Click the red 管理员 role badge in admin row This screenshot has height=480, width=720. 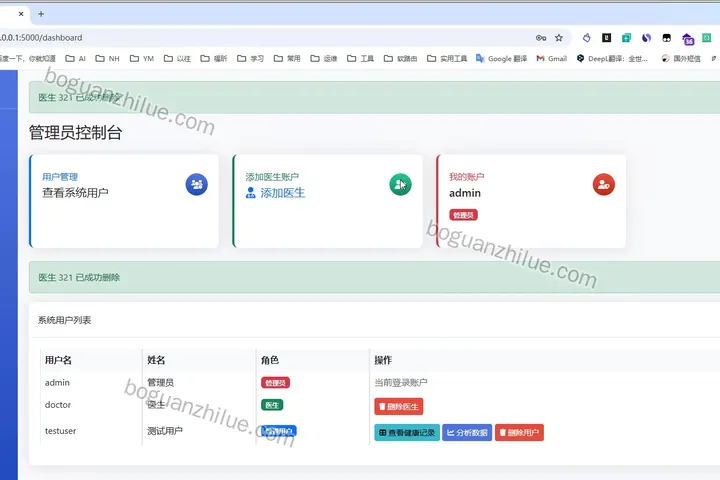click(275, 383)
